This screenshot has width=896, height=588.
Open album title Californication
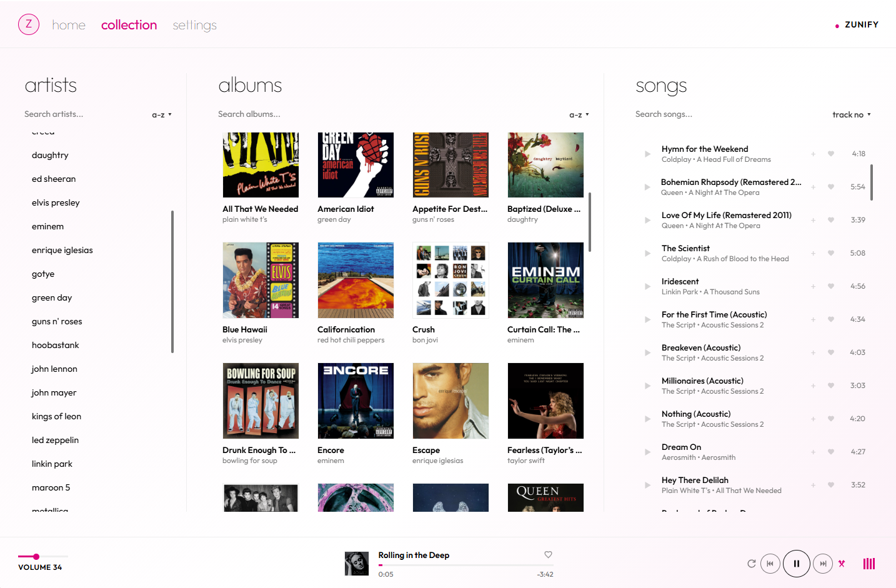(346, 330)
